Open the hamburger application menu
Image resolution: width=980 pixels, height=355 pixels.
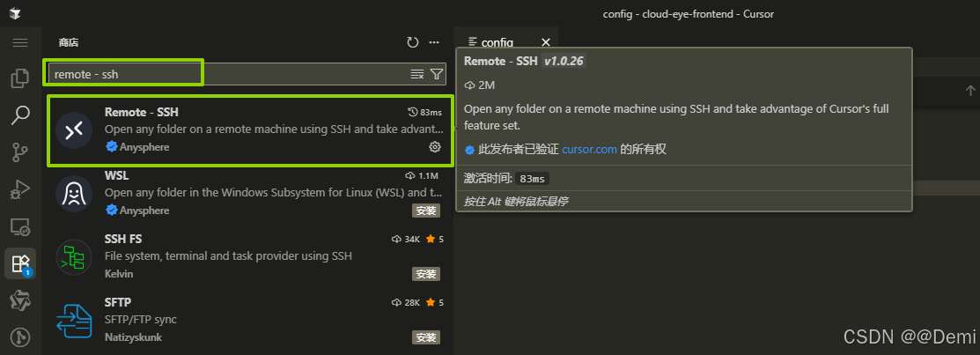19,42
